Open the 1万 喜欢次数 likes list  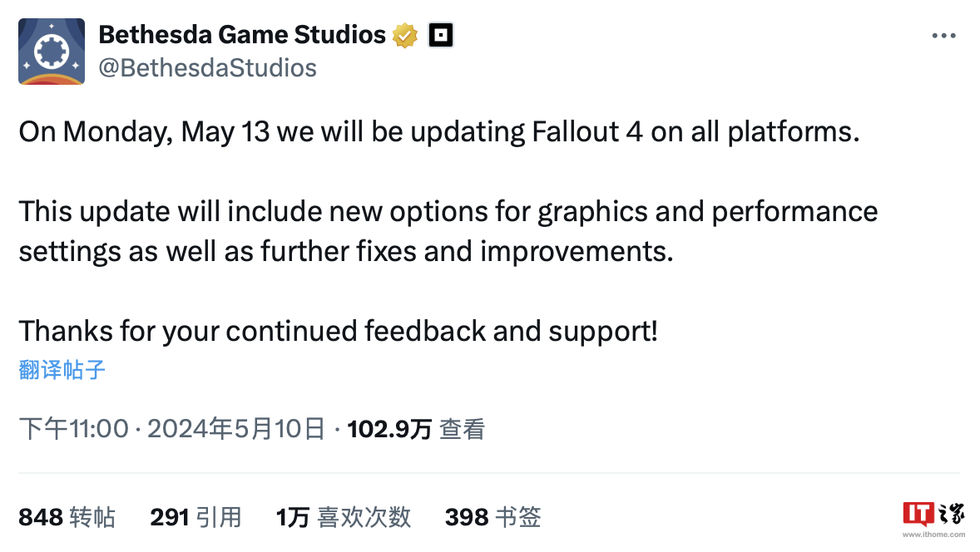(344, 517)
